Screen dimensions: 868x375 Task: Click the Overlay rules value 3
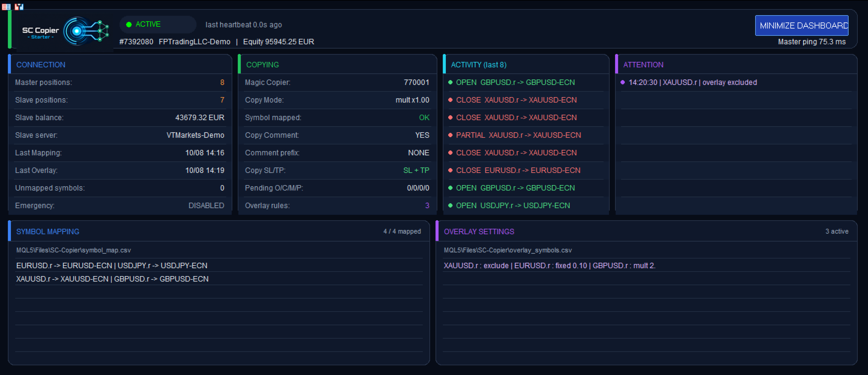427,206
